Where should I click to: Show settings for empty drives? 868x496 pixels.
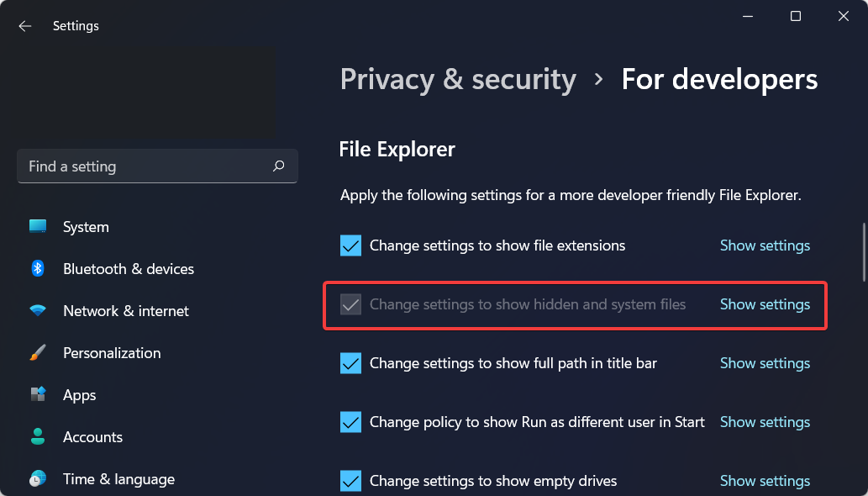pyautogui.click(x=765, y=481)
